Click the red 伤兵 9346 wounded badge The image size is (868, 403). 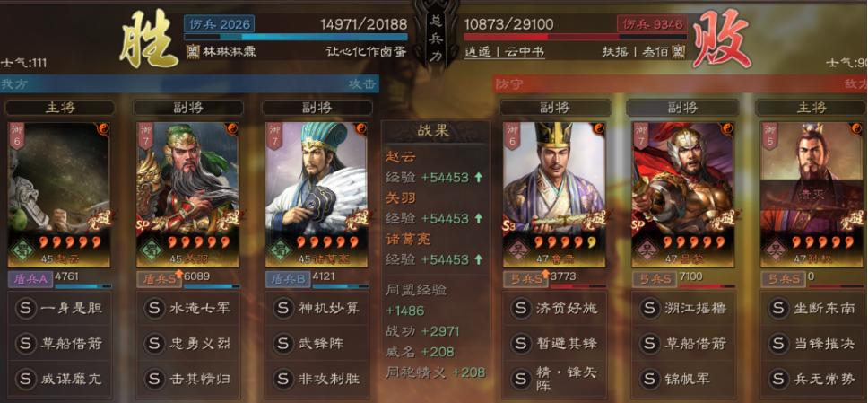tap(652, 24)
